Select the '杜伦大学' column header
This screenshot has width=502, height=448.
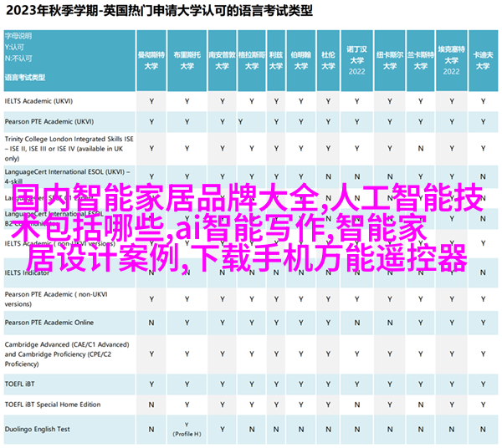[x=328, y=60]
